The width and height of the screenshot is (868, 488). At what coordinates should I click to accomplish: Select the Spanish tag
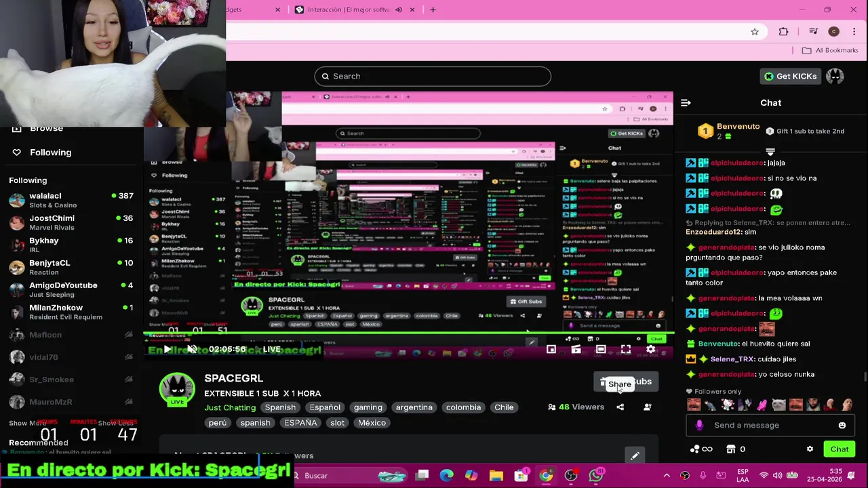pyautogui.click(x=280, y=407)
